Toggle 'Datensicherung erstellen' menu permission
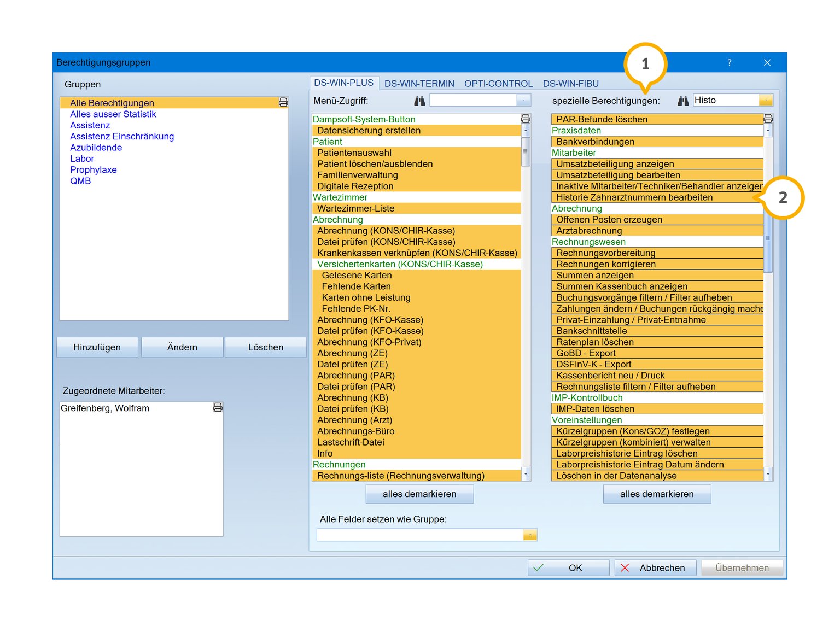The height and width of the screenshot is (632, 840). (x=416, y=131)
